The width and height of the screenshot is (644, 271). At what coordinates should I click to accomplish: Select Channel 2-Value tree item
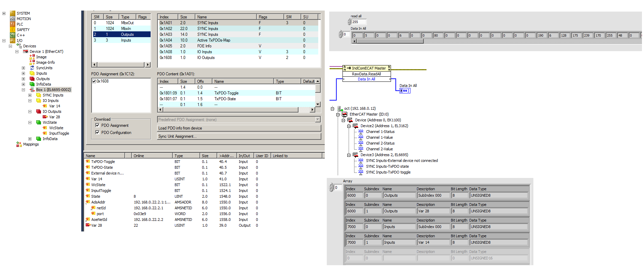[379, 149]
